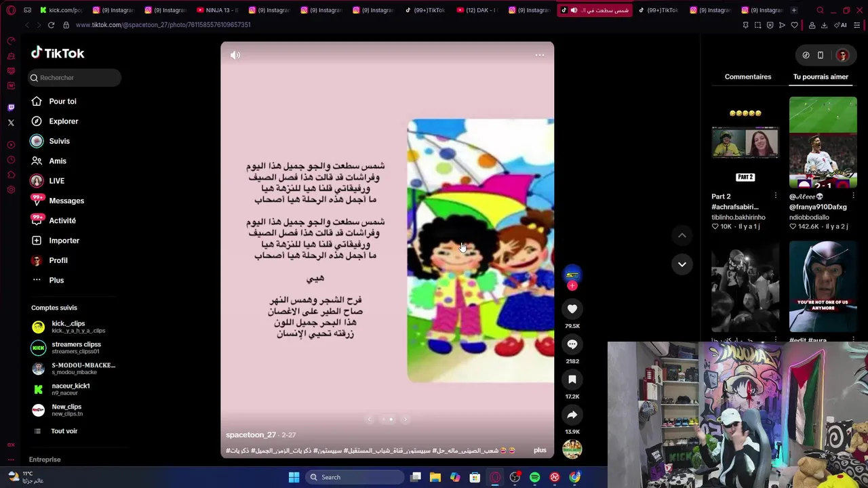Save the post with the bookmark icon
Viewport: 868px width, 488px height.
pos(572,380)
